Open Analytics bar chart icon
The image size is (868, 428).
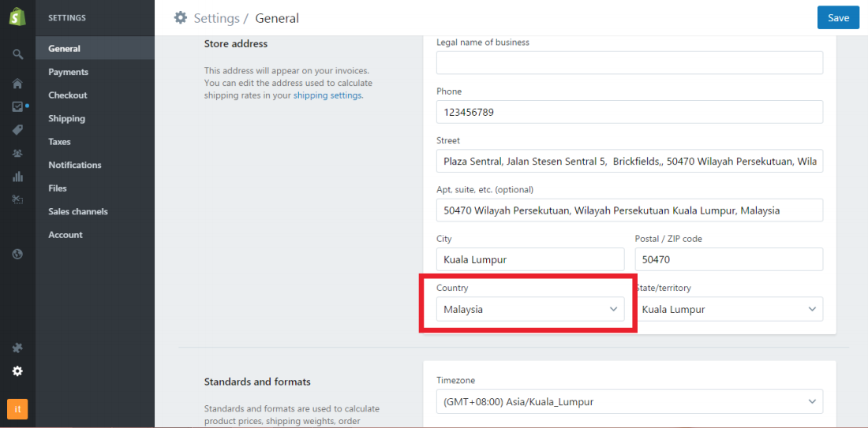point(17,177)
